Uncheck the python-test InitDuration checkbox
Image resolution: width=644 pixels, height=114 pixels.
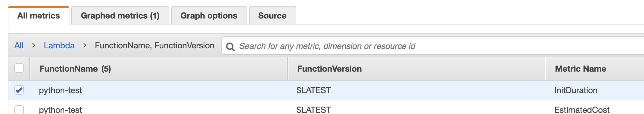pyautogui.click(x=19, y=90)
